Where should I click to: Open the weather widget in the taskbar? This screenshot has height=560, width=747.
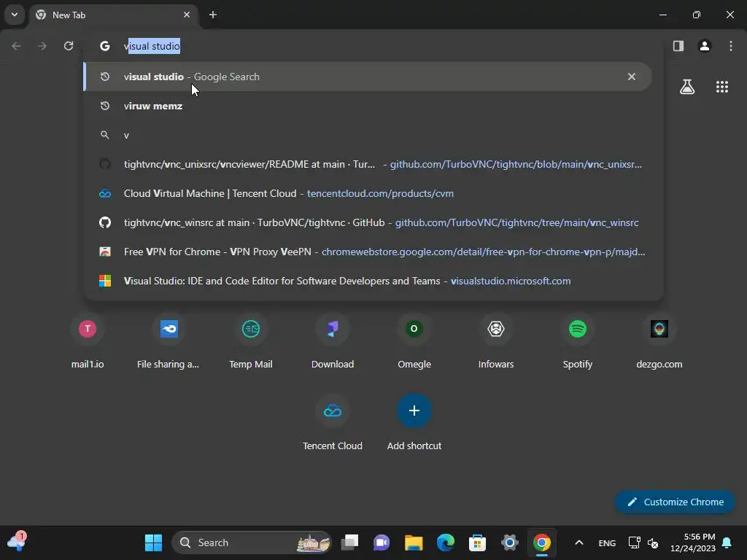click(x=16, y=542)
